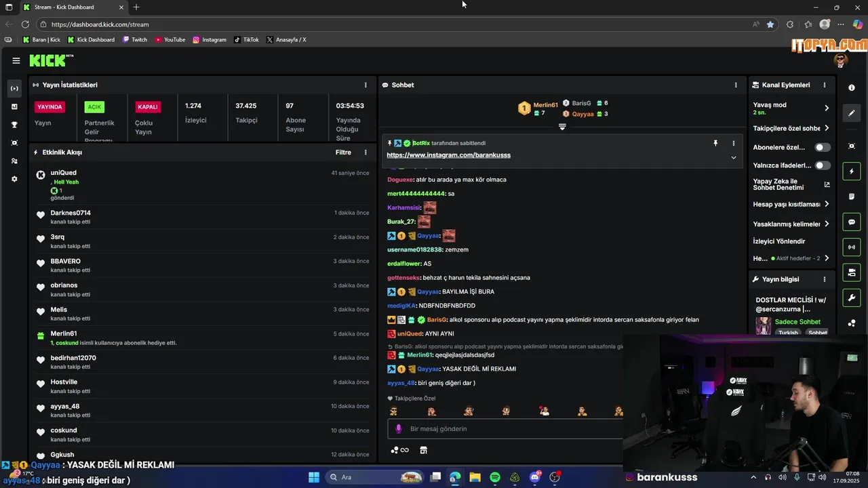Open Spotify from the taskbar
The height and width of the screenshot is (488, 868).
(x=495, y=477)
